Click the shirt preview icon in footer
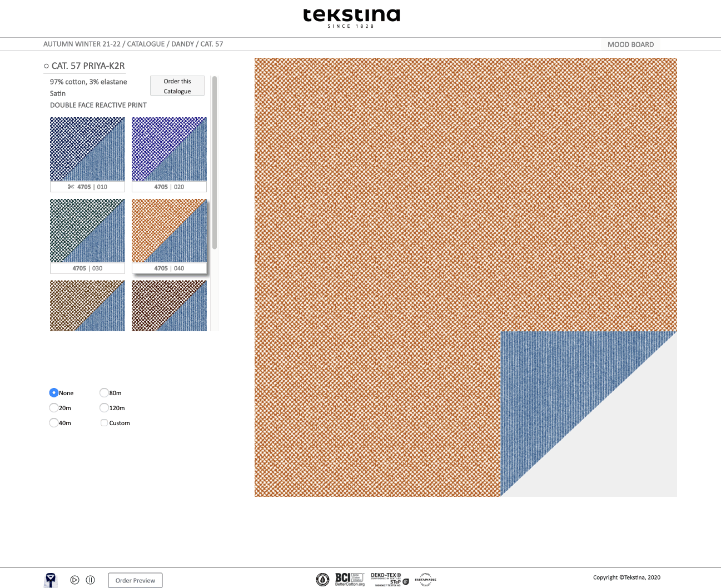The height and width of the screenshot is (588, 721). click(51, 580)
